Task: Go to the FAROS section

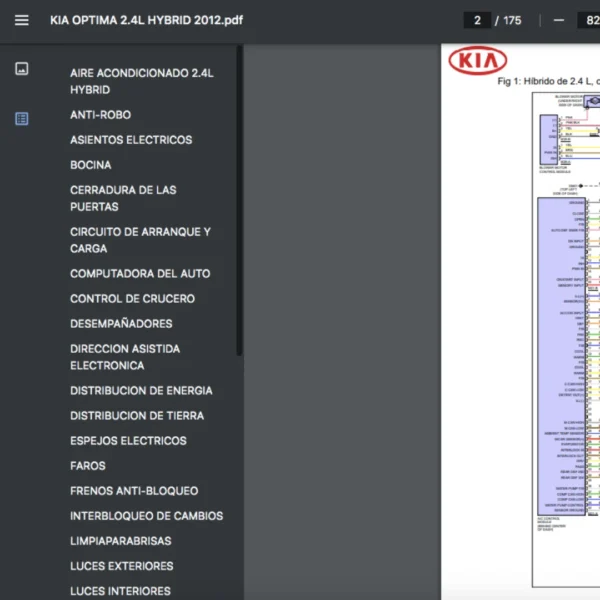Action: 88,466
